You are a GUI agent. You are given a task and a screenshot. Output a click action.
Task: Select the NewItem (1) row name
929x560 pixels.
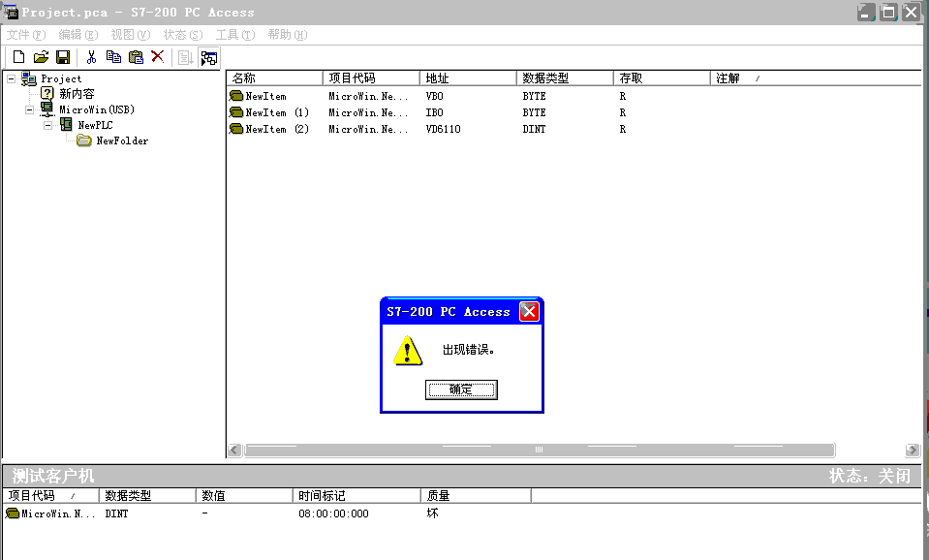(277, 112)
